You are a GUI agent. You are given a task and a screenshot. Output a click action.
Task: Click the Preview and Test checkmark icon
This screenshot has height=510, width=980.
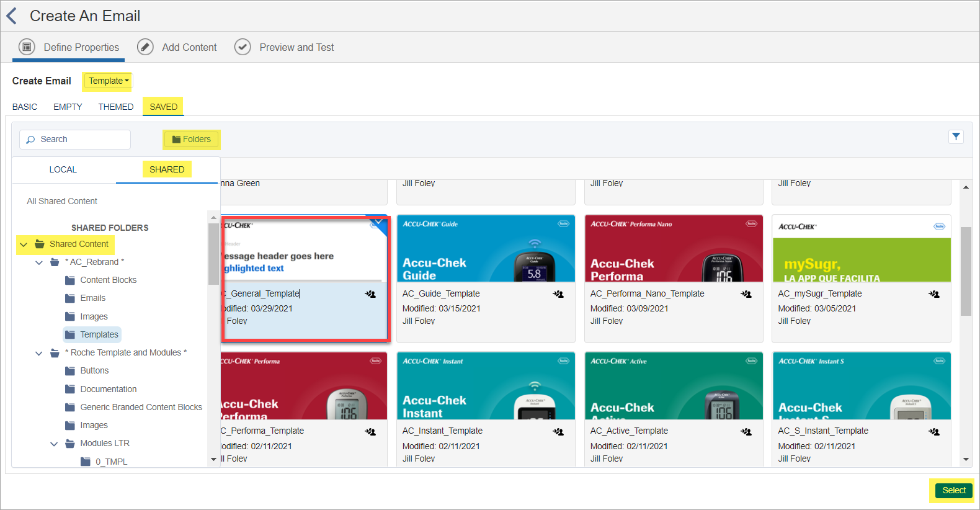click(243, 47)
